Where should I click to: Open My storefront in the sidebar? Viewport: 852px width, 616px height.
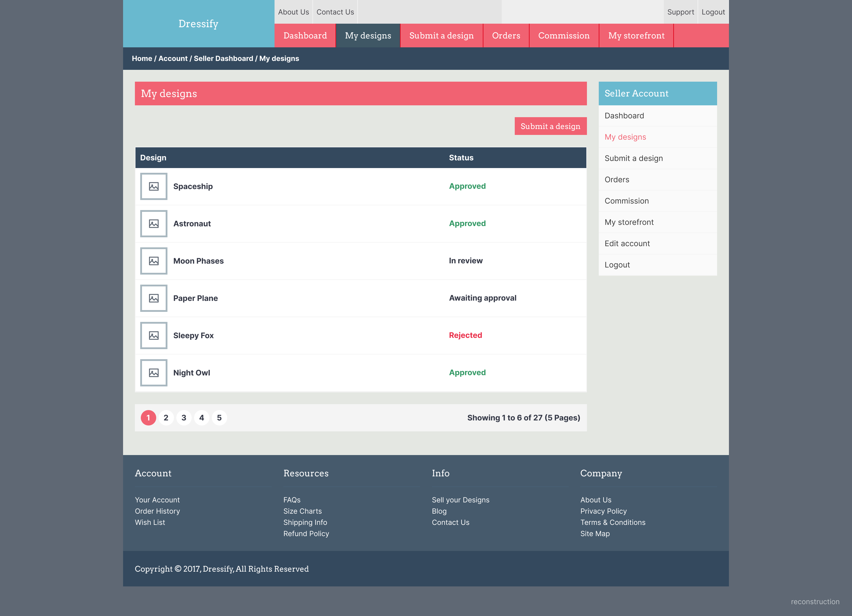[x=657, y=222]
